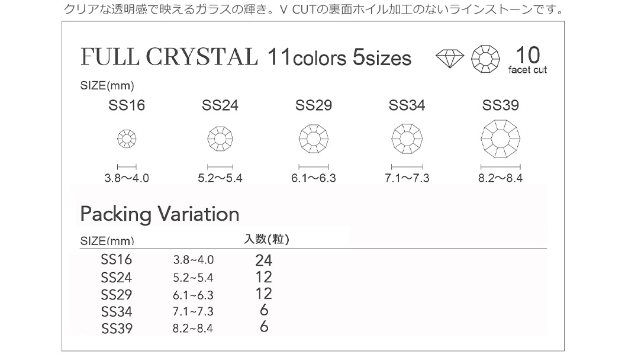Image resolution: width=625 pixels, height=364 pixels.
Task: Select the SS24 crystal diagram
Action: [220, 138]
